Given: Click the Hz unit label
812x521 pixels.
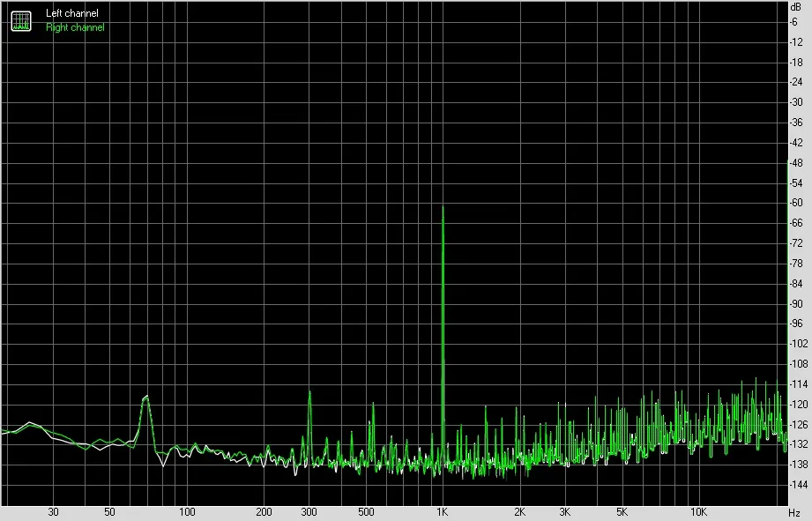Looking at the screenshot, I should [x=795, y=513].
